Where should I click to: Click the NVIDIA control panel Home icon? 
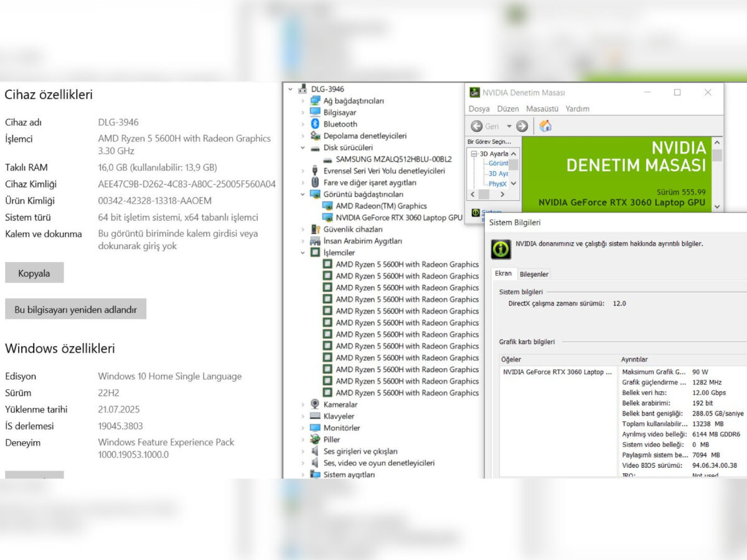click(x=545, y=126)
